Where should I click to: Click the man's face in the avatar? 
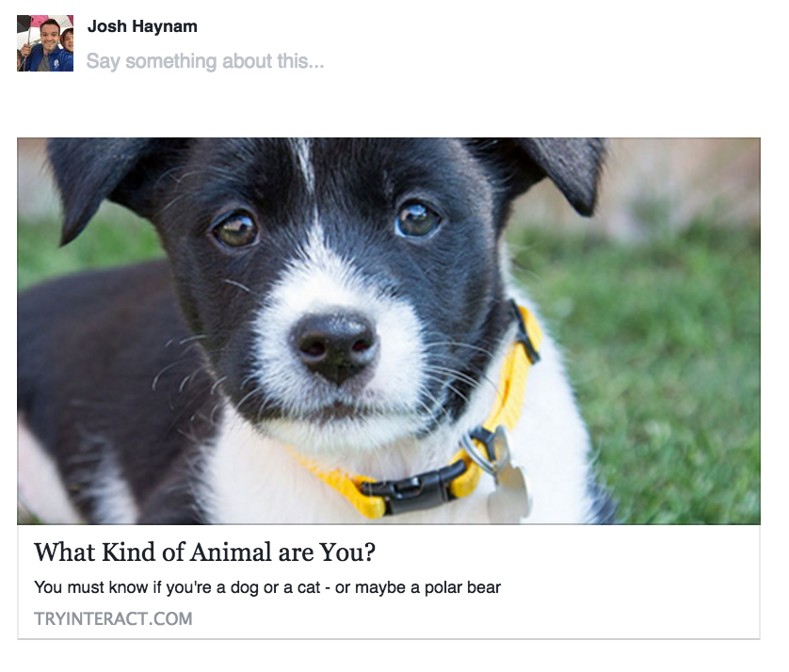click(50, 34)
